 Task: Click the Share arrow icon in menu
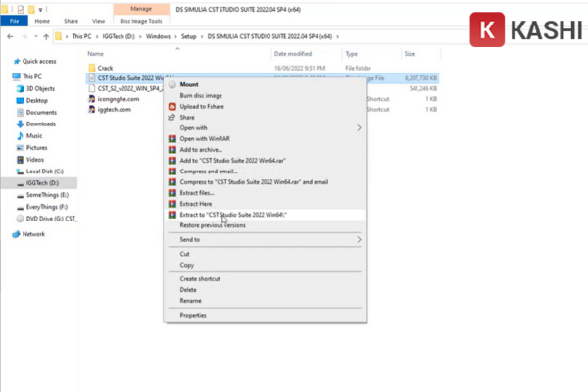[x=172, y=118]
